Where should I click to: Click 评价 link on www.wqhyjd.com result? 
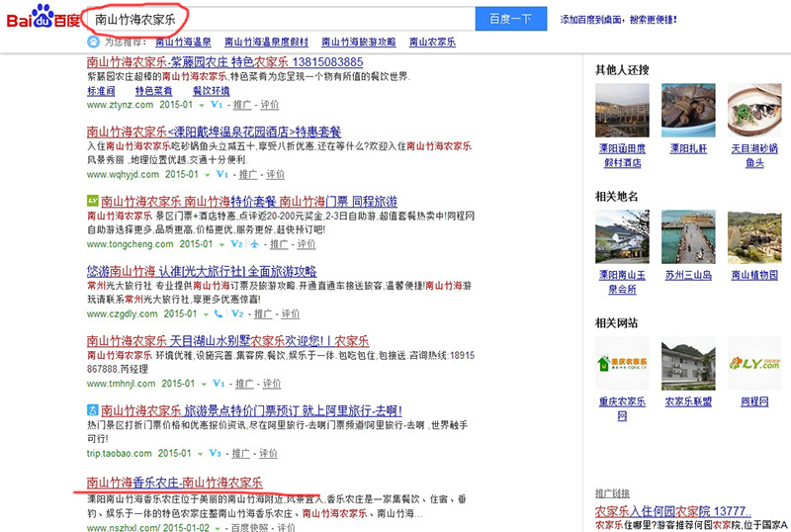pos(275,175)
